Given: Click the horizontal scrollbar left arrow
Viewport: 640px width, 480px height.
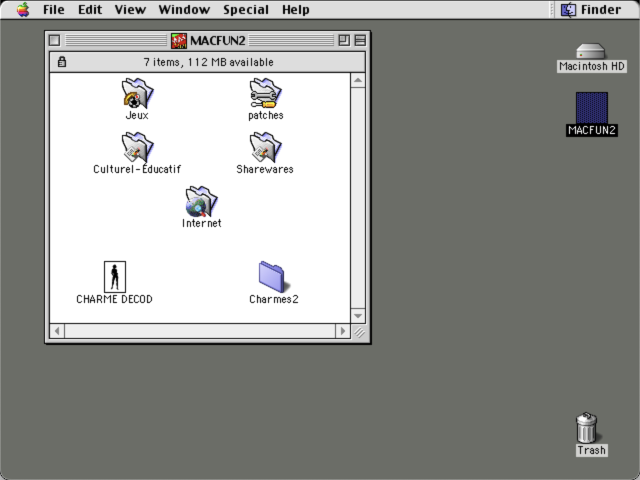Looking at the screenshot, I should click(57, 331).
